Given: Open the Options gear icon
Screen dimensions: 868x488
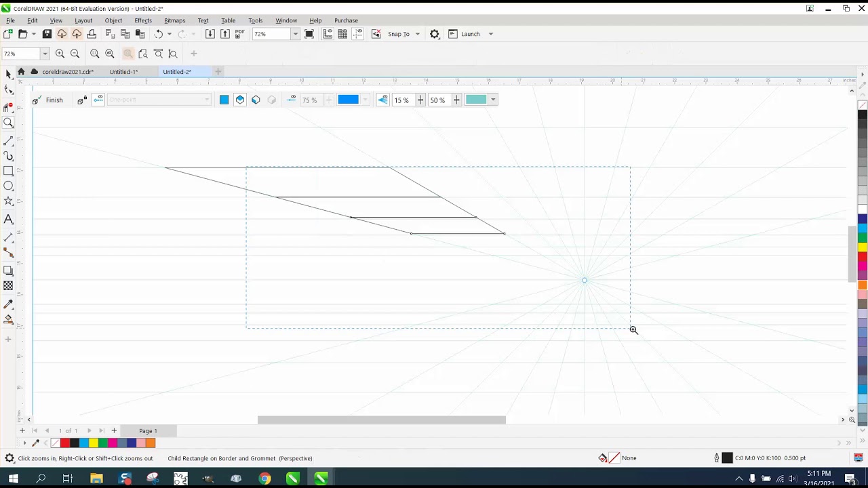Looking at the screenshot, I should coord(435,34).
